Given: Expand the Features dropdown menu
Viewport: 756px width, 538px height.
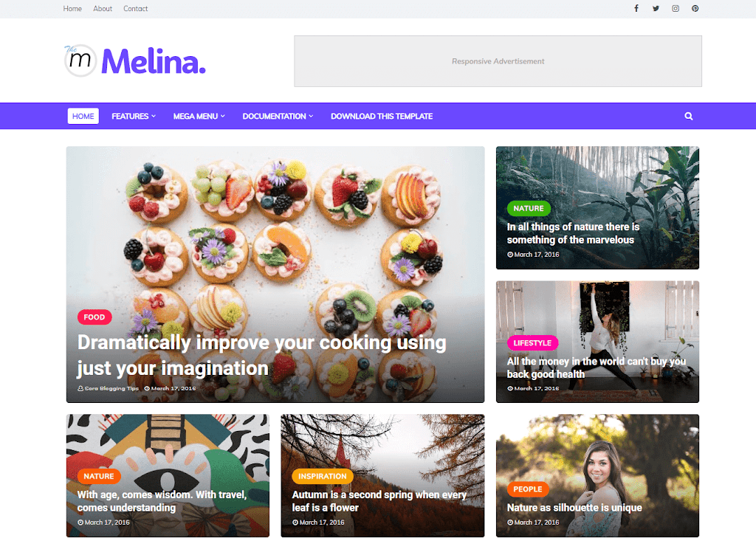Looking at the screenshot, I should pyautogui.click(x=134, y=116).
